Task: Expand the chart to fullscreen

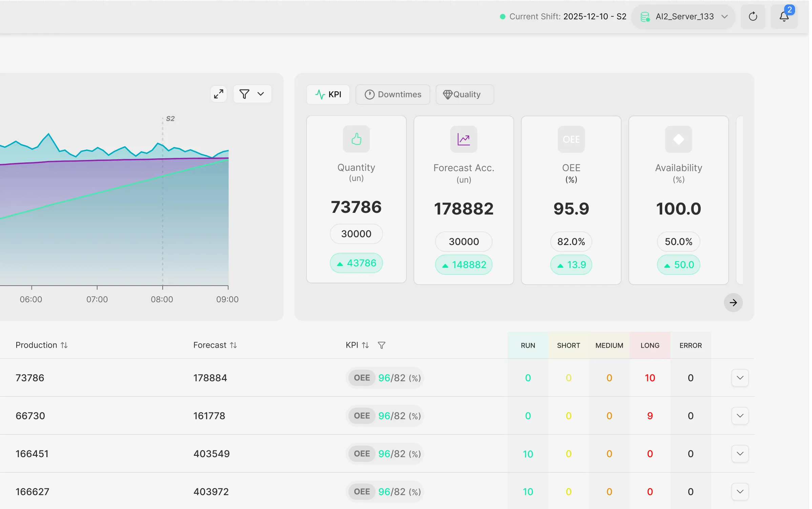Action: click(x=218, y=94)
